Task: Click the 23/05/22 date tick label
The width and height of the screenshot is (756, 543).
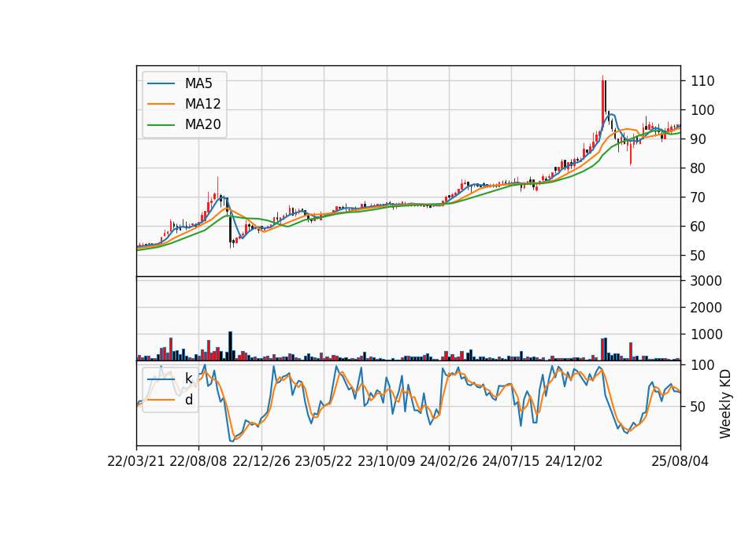Action: pos(324,461)
